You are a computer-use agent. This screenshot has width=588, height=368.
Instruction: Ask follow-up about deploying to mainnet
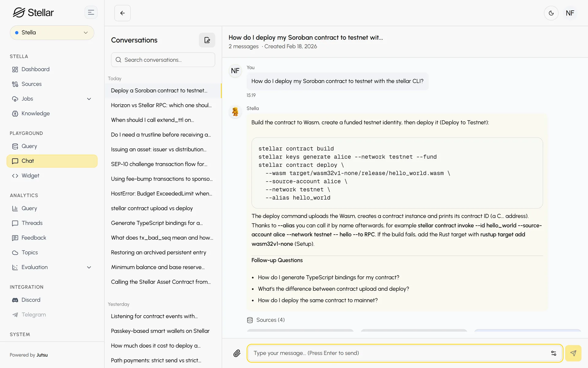(x=318, y=300)
